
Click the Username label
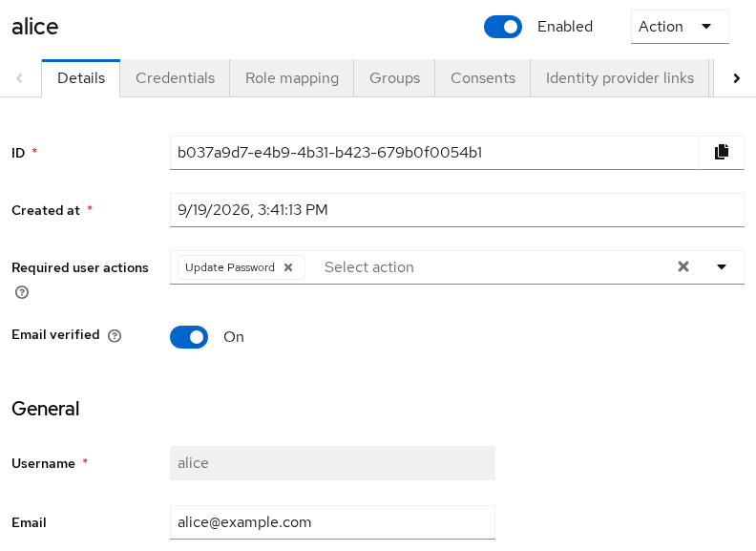click(43, 464)
